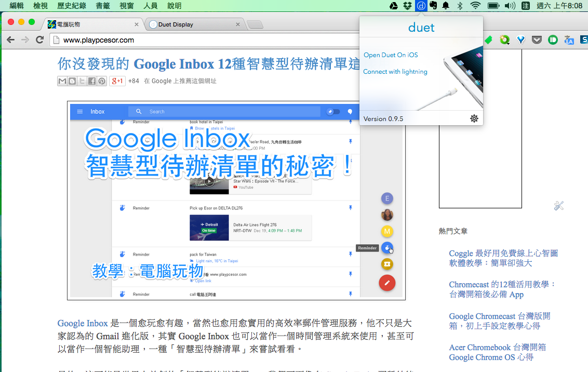The image size is (588, 372).
Task: Click Open Duet On iOS
Action: [391, 55]
